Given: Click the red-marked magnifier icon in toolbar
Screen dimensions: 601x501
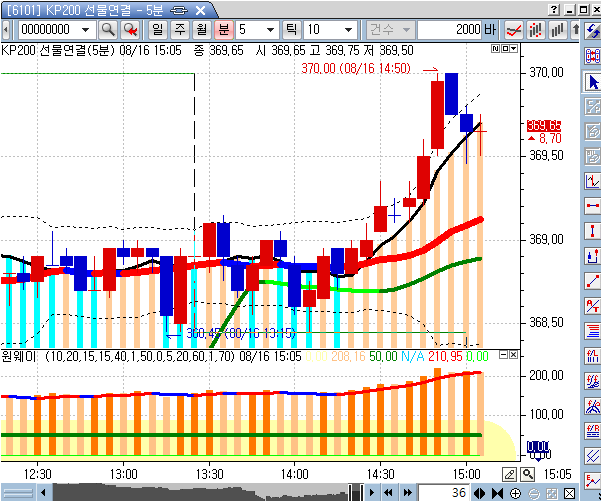Looking at the screenshot, I should (x=129, y=30).
